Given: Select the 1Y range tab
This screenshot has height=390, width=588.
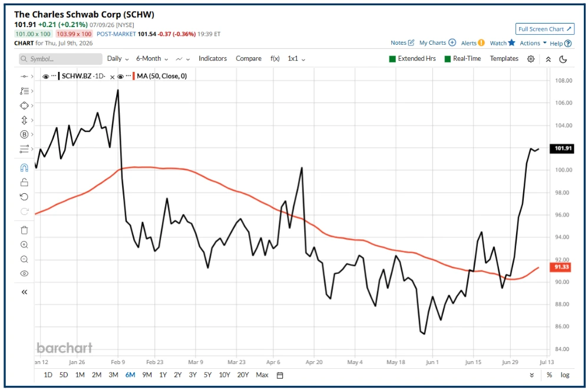Looking at the screenshot, I should click(163, 375).
